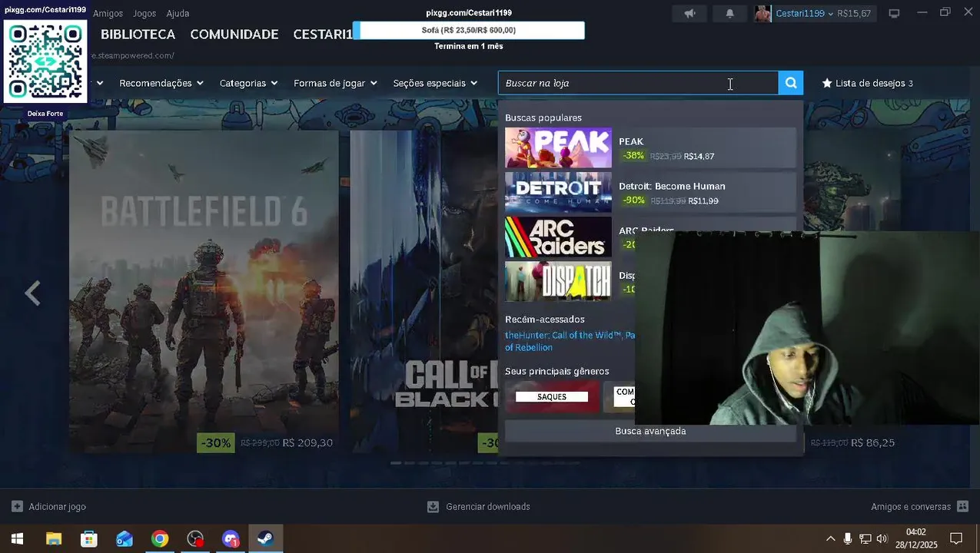The height and width of the screenshot is (553, 980).
Task: Go to the BIBLIOTECA tab
Action: click(x=138, y=35)
